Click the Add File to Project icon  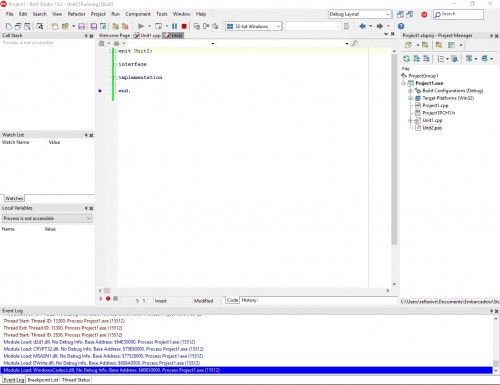click(116, 26)
